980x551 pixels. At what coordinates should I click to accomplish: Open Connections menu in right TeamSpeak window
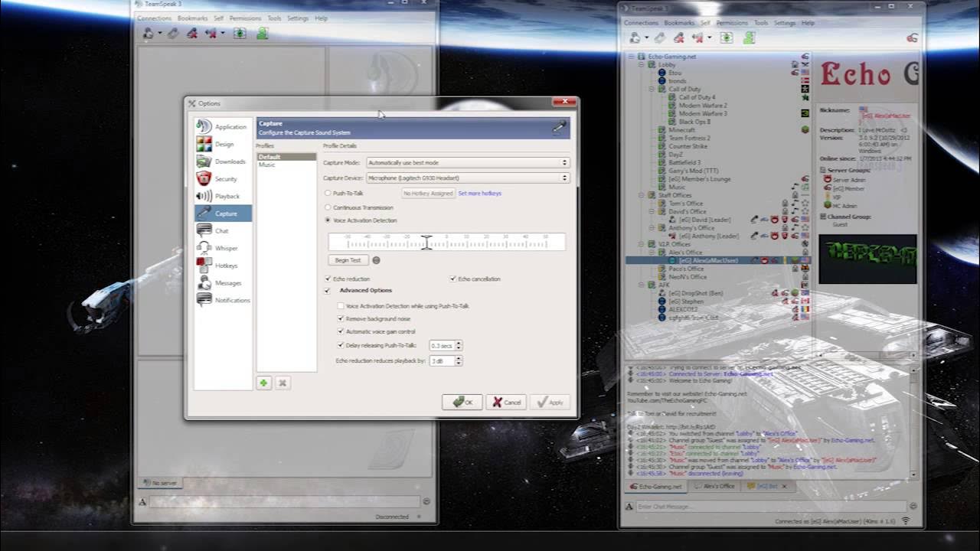click(642, 23)
